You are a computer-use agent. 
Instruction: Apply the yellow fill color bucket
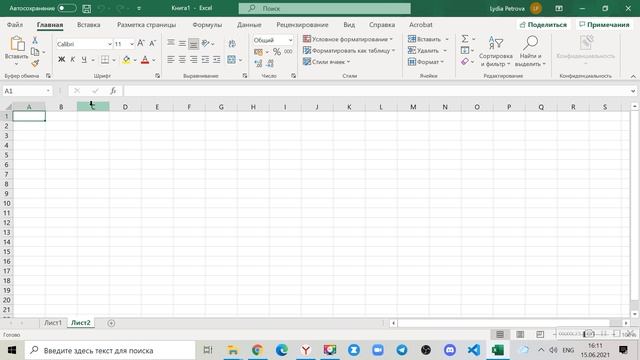coord(127,60)
